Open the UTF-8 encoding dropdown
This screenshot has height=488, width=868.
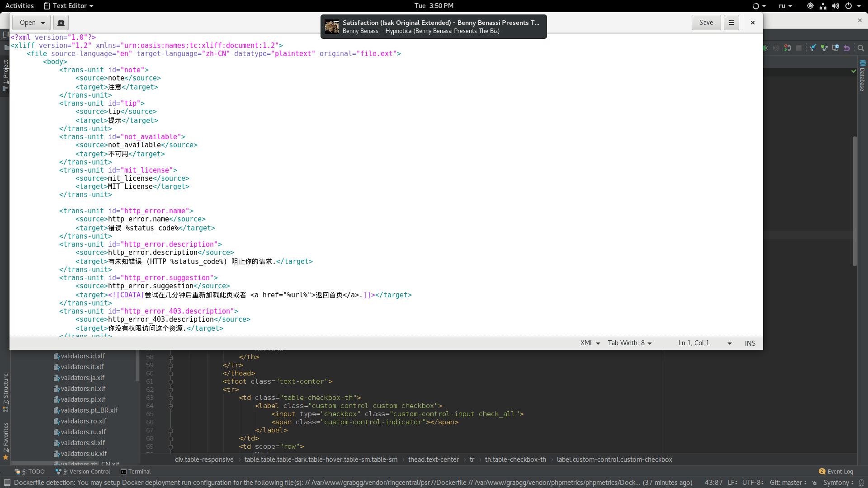(753, 483)
